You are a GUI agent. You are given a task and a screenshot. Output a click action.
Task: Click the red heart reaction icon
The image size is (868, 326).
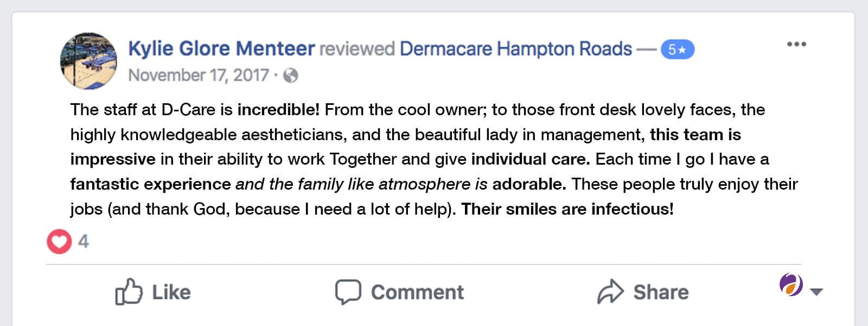59,241
